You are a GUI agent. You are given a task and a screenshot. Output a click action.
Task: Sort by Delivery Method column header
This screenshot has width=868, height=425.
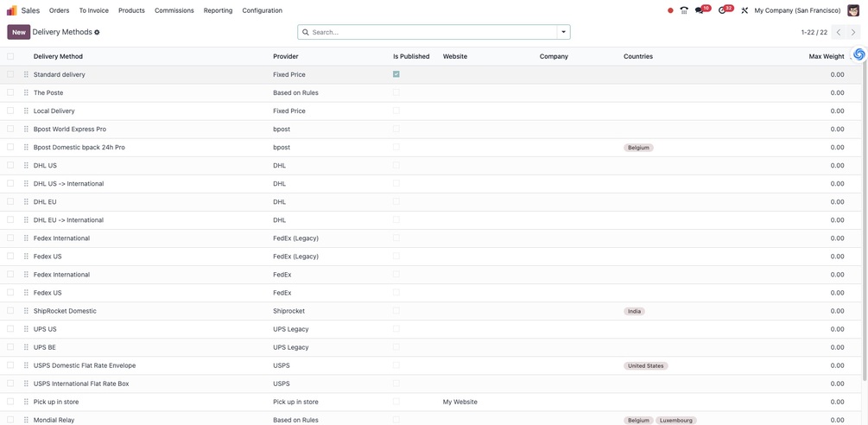point(58,56)
